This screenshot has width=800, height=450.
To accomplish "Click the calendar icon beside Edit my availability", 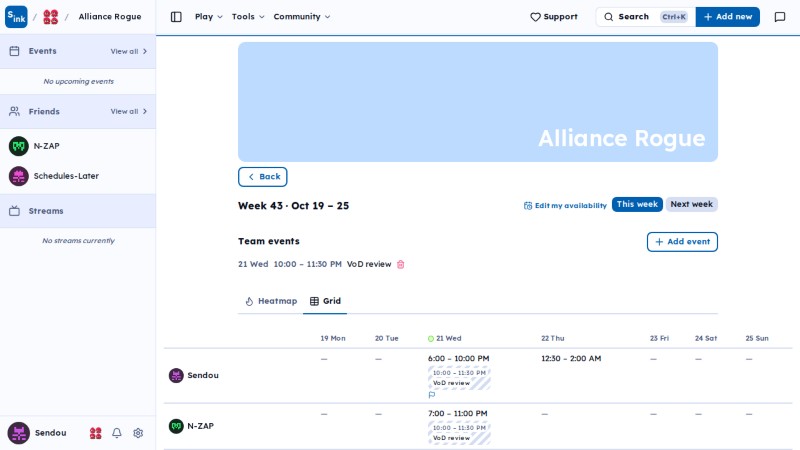I will coord(528,206).
